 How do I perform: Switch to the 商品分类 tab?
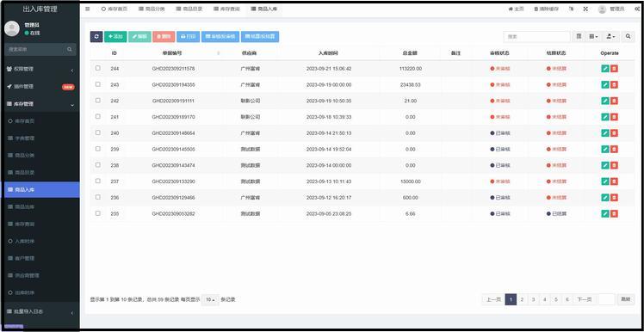tap(152, 9)
